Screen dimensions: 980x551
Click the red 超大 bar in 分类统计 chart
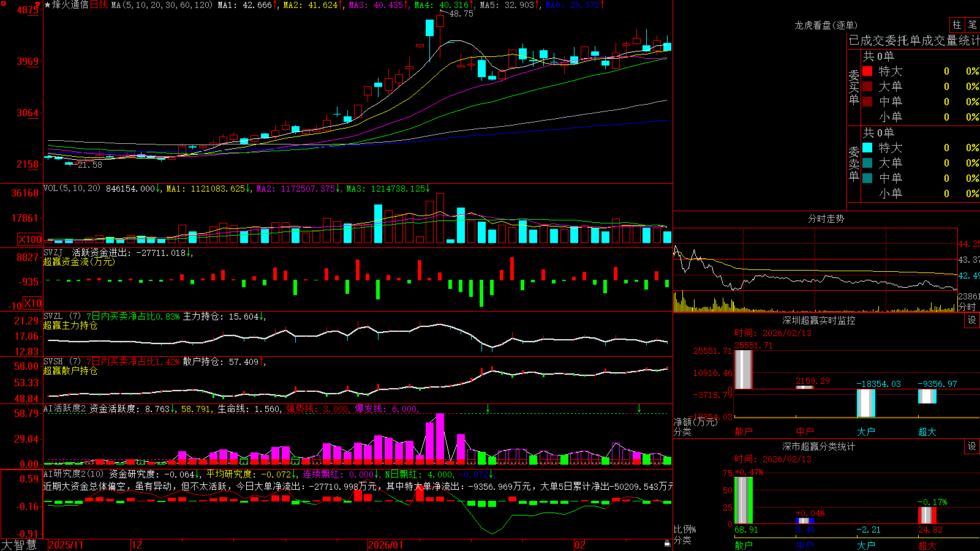point(927,515)
